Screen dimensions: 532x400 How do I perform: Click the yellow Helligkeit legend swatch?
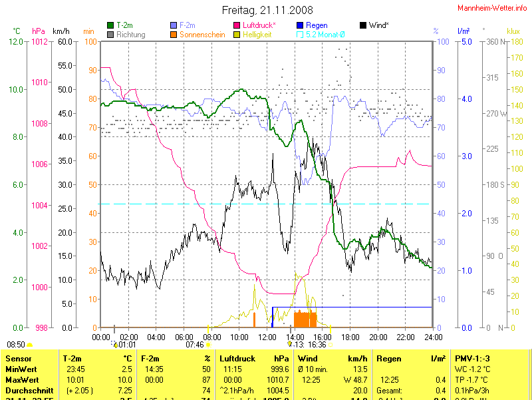tap(237, 35)
